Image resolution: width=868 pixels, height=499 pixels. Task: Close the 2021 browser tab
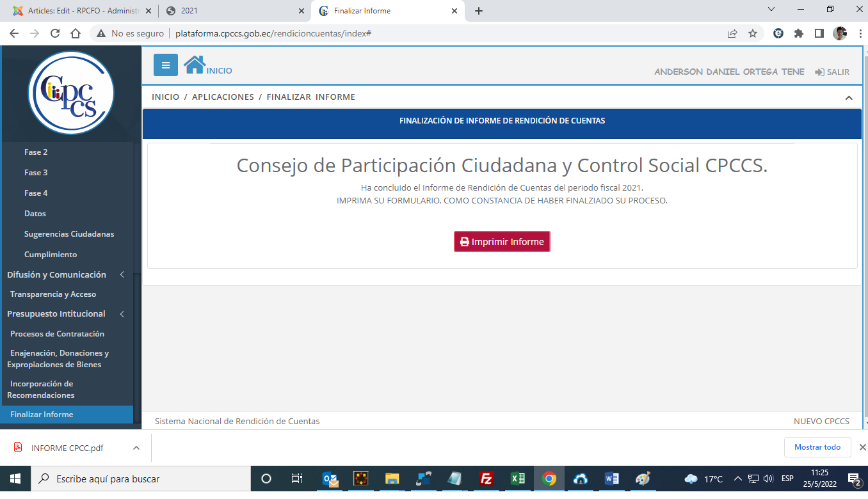click(301, 11)
